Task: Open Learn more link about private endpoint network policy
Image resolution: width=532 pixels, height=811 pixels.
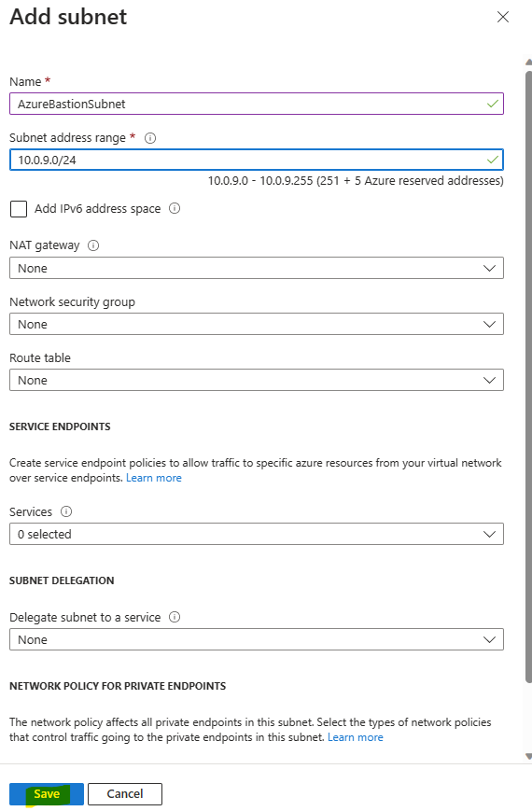Action: click(356, 737)
